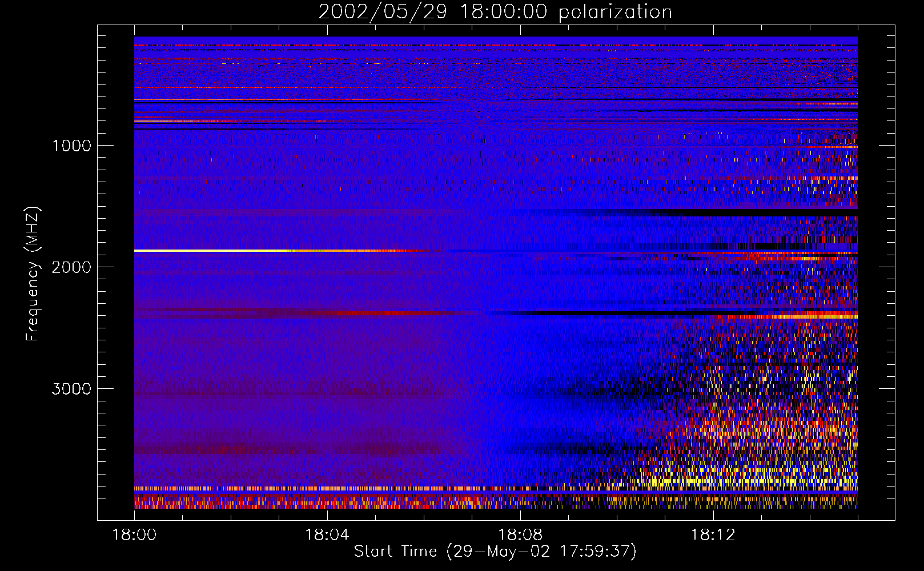Click the 18:08 time tick label

click(x=520, y=535)
